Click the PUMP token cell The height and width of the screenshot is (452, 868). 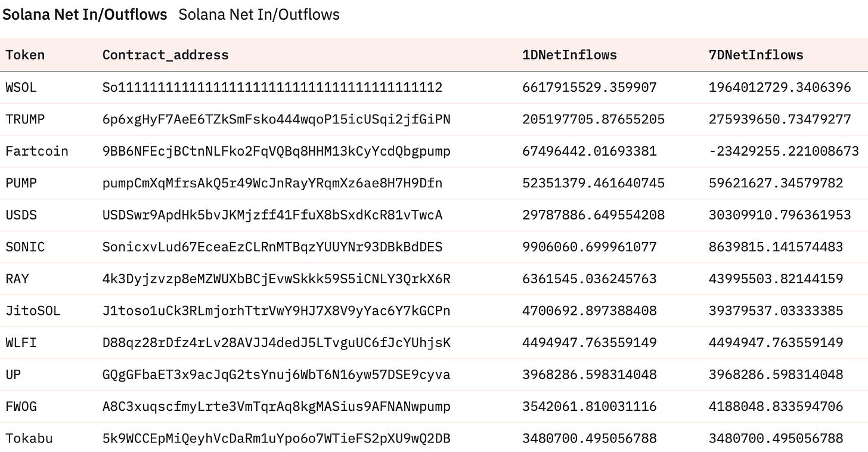click(21, 183)
